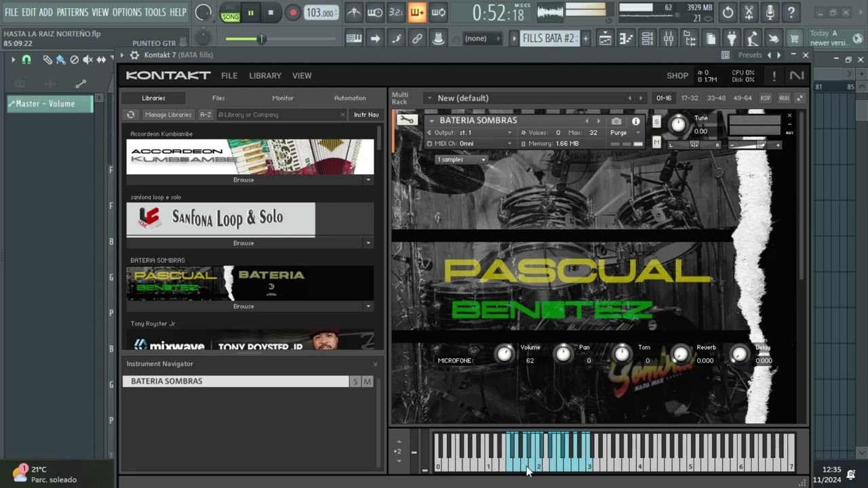Click the Instr Nav button
This screenshot has width=868, height=488.
tap(366, 115)
